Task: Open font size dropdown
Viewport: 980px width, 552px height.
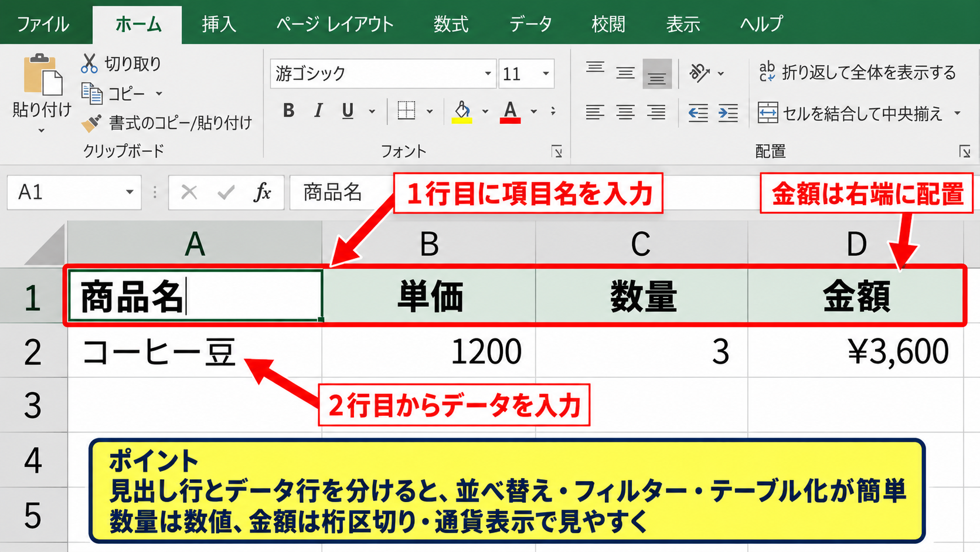Action: point(546,73)
